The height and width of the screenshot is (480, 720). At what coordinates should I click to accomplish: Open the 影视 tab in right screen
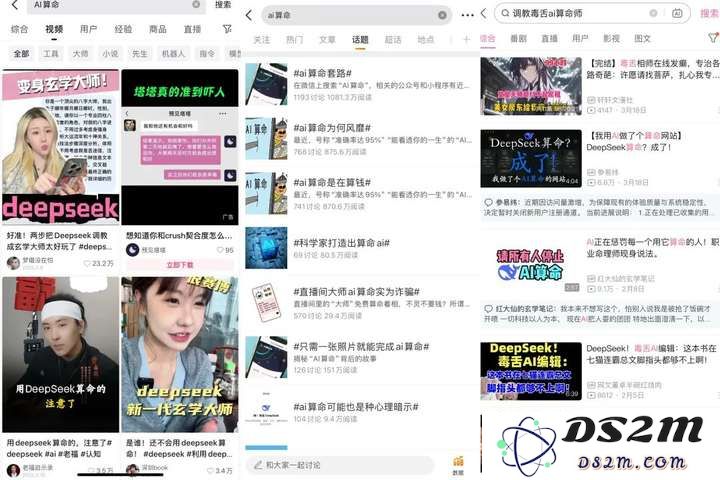point(611,39)
